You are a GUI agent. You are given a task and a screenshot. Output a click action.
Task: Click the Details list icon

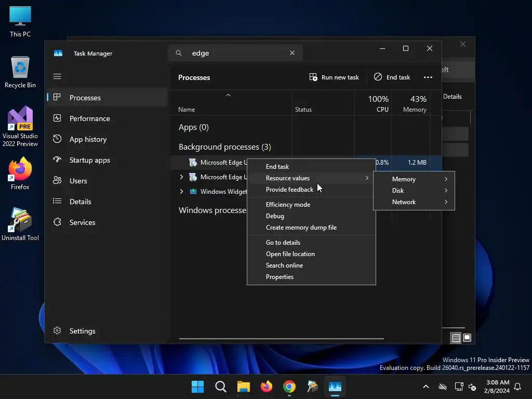[57, 201]
